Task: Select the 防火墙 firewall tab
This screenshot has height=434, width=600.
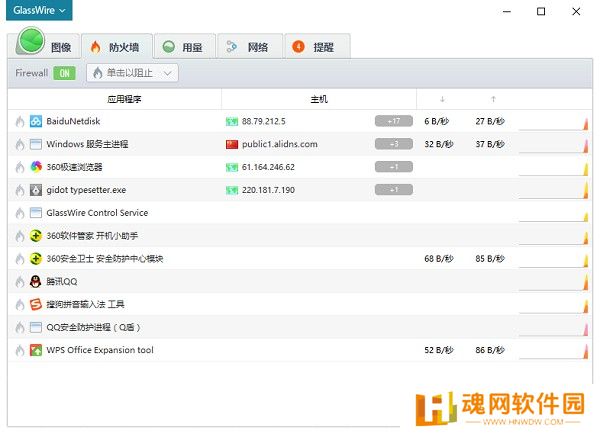Action: pyautogui.click(x=117, y=47)
